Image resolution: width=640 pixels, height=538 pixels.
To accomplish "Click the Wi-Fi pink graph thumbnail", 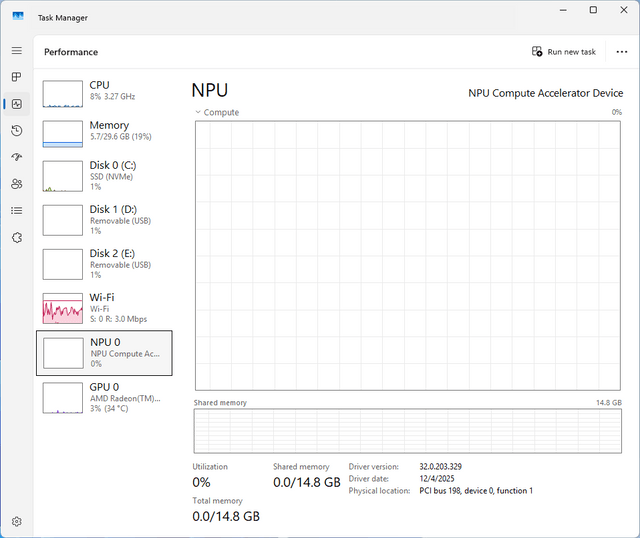I will pyautogui.click(x=63, y=309).
